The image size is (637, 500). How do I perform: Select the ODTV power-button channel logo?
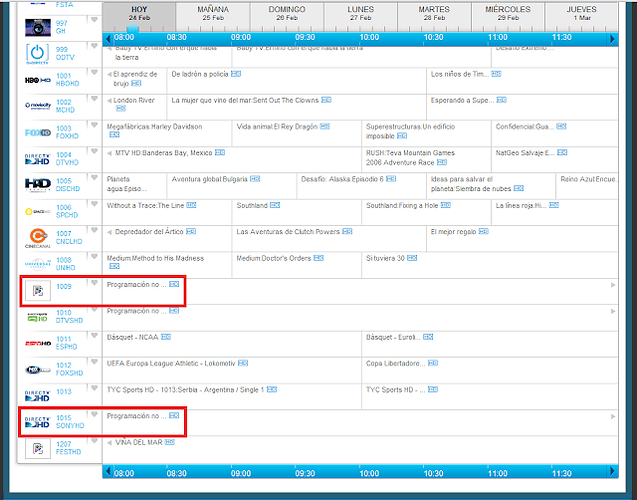tap(37, 52)
